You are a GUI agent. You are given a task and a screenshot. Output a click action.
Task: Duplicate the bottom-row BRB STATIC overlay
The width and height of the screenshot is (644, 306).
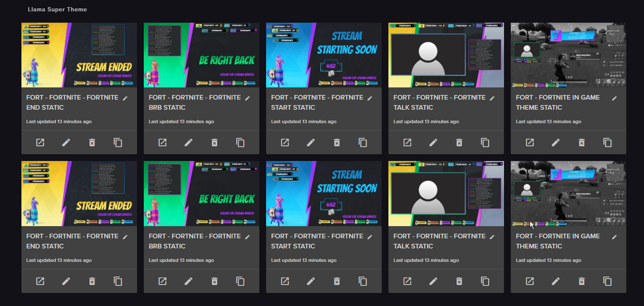coord(240,281)
